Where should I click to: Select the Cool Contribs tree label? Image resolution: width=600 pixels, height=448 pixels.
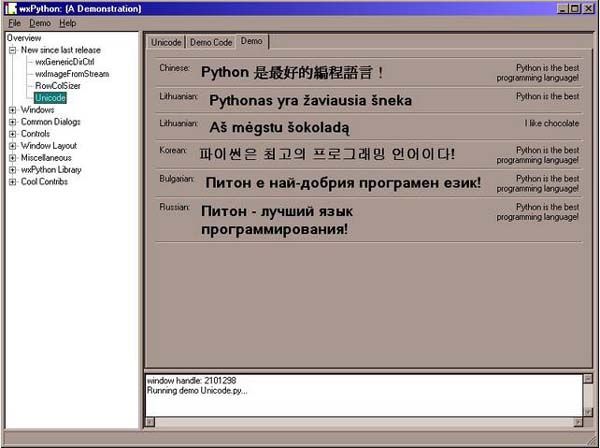pos(44,182)
